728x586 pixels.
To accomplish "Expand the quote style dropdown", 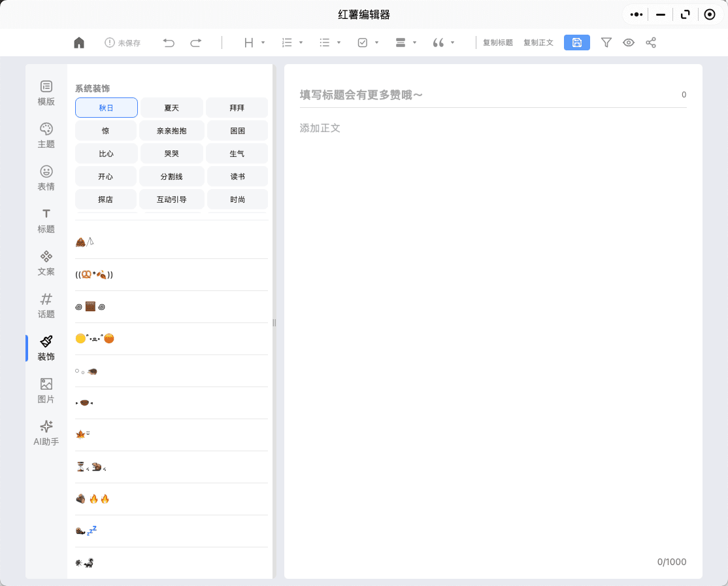I will tap(444, 43).
